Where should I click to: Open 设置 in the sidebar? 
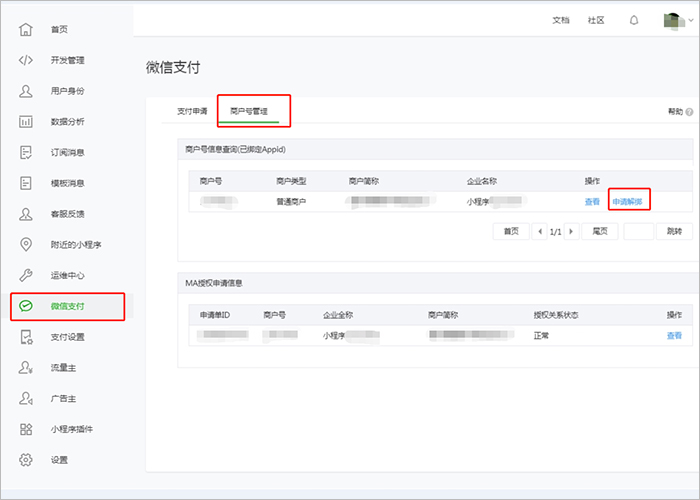[x=59, y=460]
